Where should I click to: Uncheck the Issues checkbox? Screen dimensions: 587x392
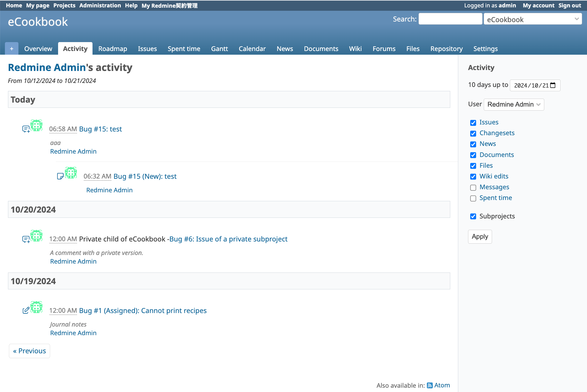pos(473,123)
